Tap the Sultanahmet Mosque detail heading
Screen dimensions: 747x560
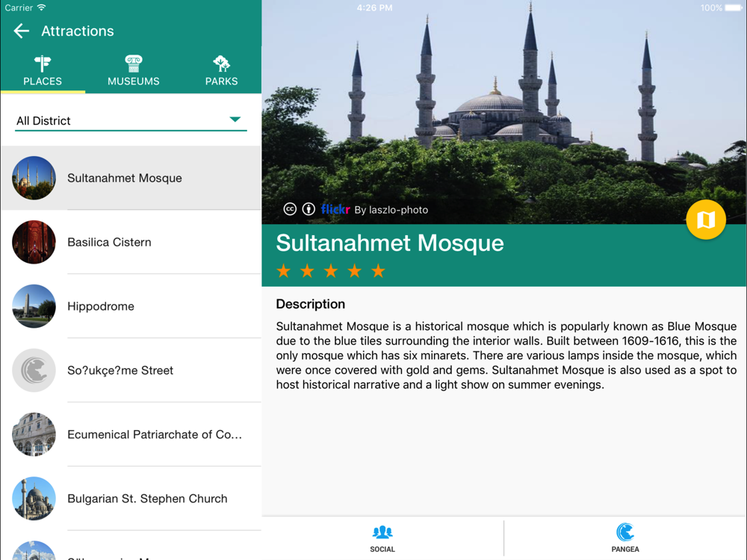(x=390, y=243)
